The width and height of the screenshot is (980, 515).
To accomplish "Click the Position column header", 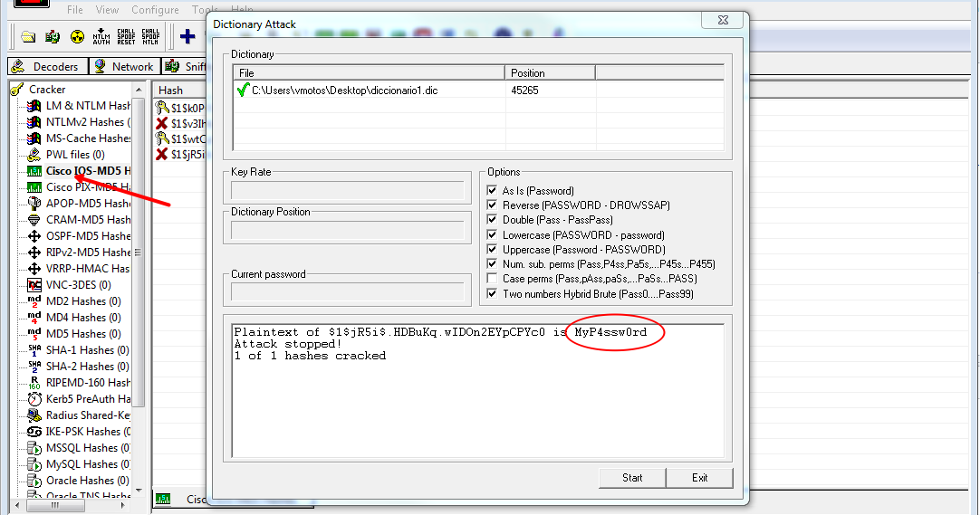I will (x=549, y=73).
